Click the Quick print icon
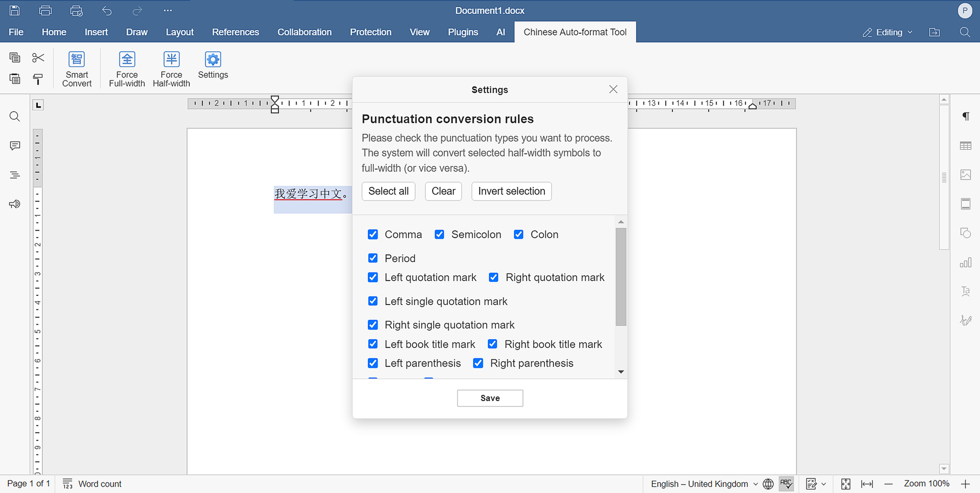This screenshot has width=980, height=493. [76, 11]
